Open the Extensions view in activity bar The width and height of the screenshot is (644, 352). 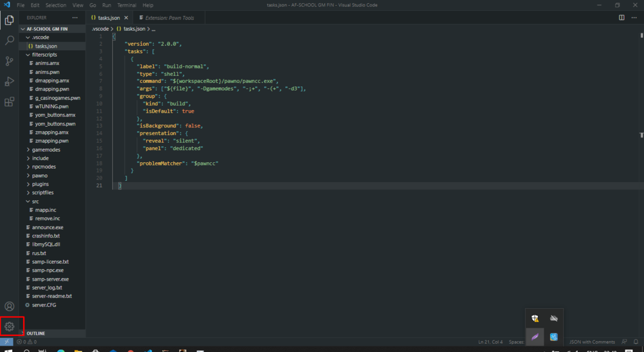coord(9,102)
